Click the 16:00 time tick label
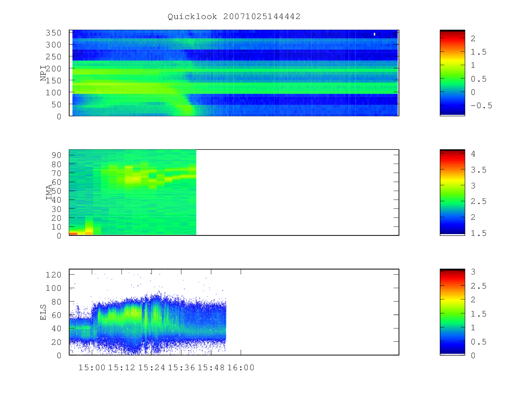The width and height of the screenshot is (532, 399). pos(241,368)
